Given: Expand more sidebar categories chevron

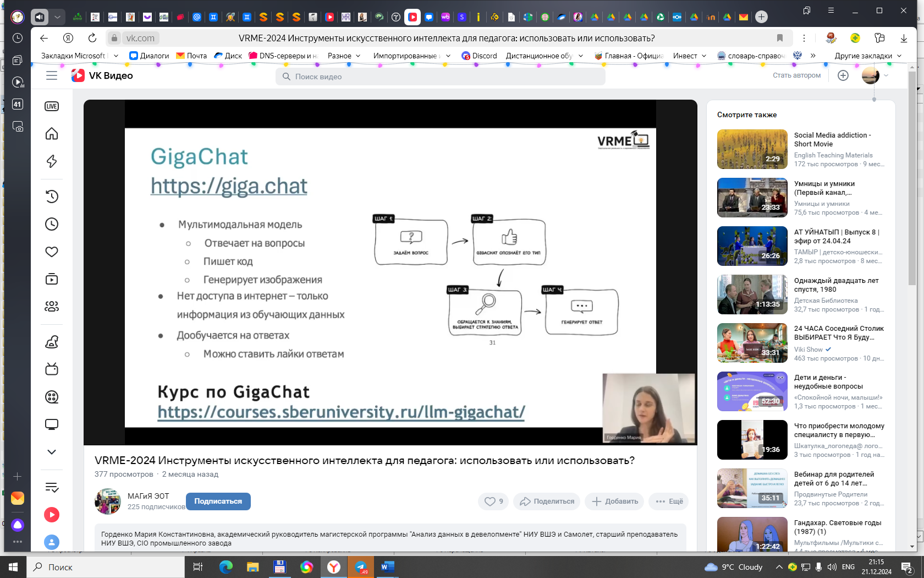Looking at the screenshot, I should 52,452.
